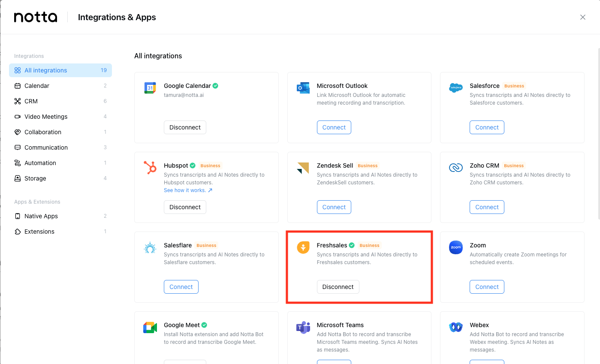This screenshot has width=600, height=364.
Task: Click the Microsoft Teams card title
Action: point(340,325)
